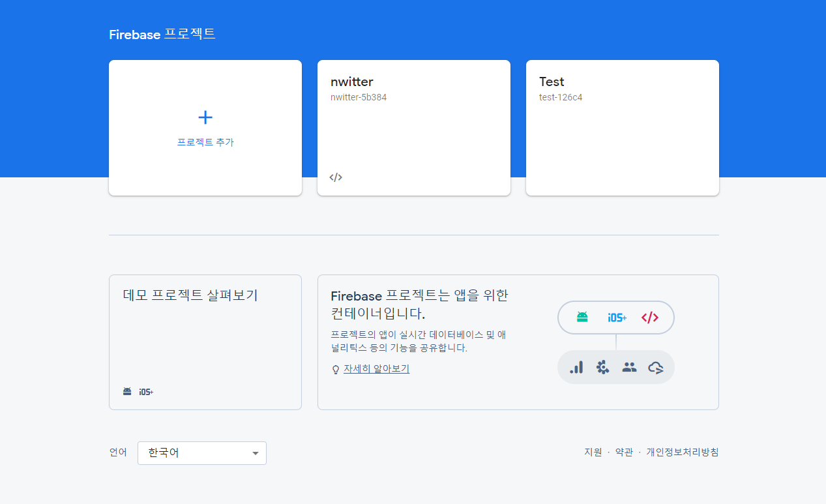Open the 약관 terms link

coord(624,452)
